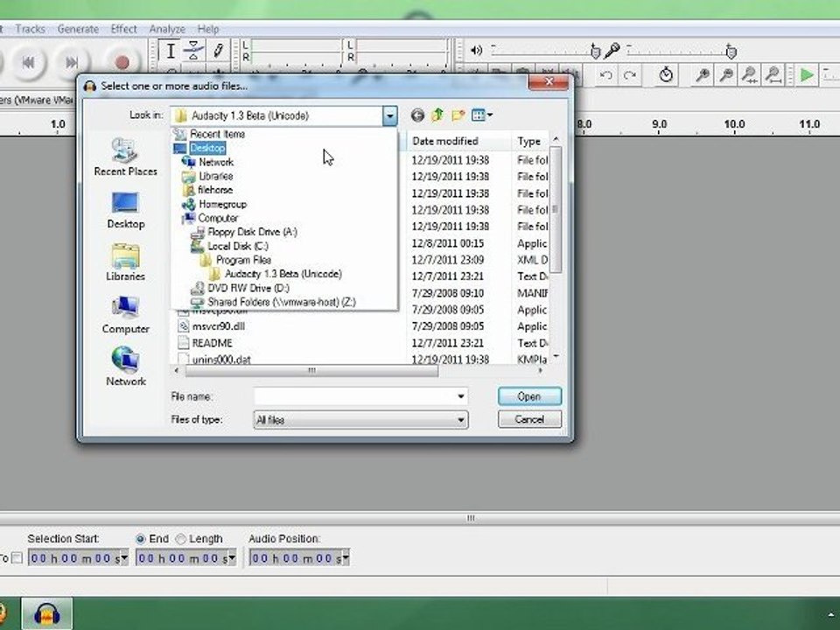Click the output speaker volume icon
The width and height of the screenshot is (840, 630).
pos(476,51)
